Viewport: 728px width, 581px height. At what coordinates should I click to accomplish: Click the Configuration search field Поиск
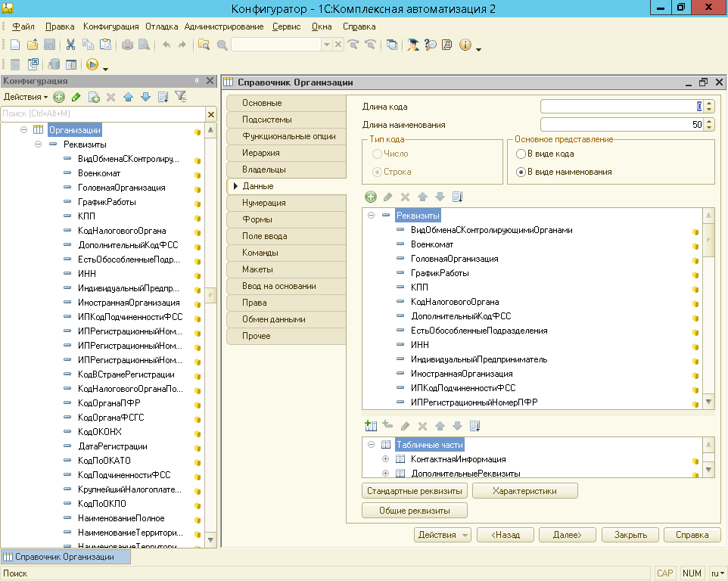tap(103, 113)
